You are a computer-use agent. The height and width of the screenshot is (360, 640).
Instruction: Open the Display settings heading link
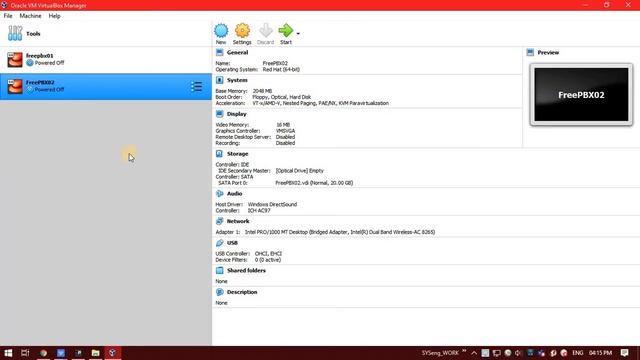(x=237, y=114)
